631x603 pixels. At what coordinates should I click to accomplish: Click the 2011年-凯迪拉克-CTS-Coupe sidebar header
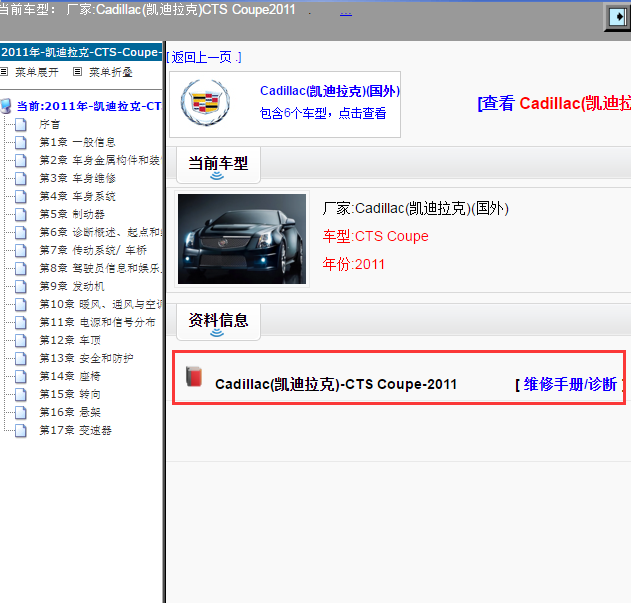(x=81, y=52)
